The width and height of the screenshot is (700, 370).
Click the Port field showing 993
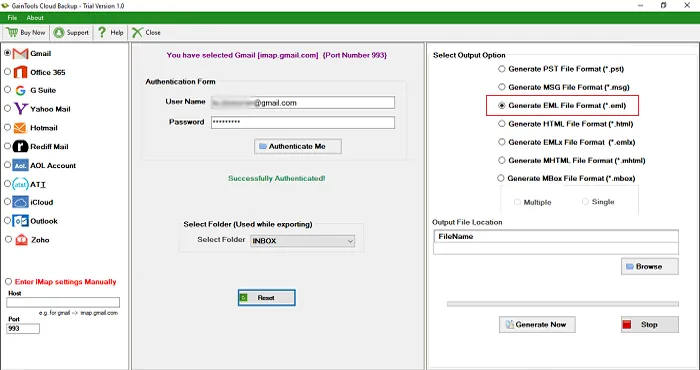[23, 328]
